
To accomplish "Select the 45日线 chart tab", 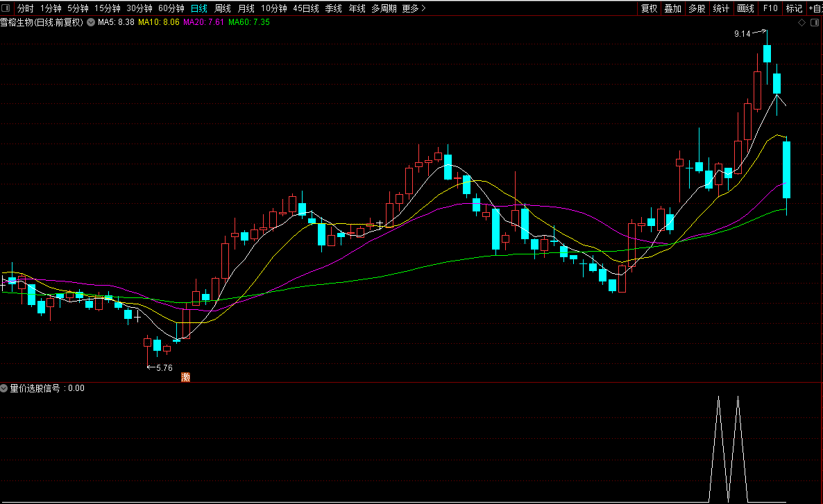I will click(x=306, y=8).
